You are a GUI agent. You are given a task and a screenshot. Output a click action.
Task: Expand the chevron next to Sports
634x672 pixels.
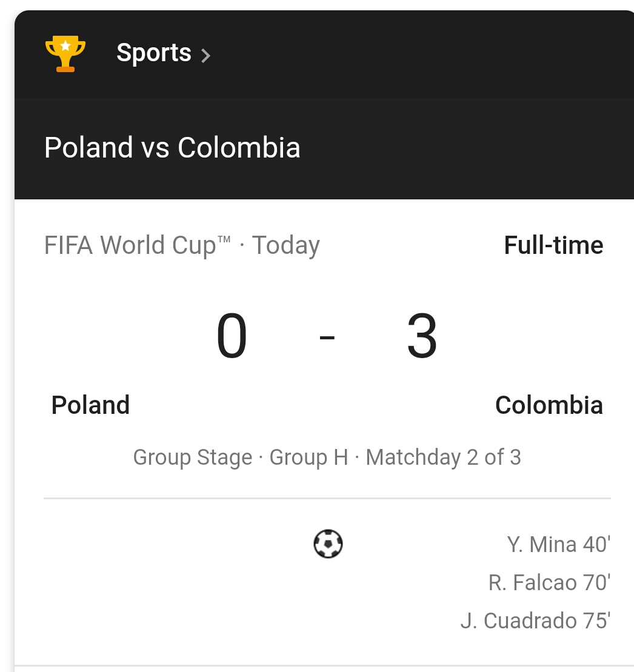coord(206,56)
